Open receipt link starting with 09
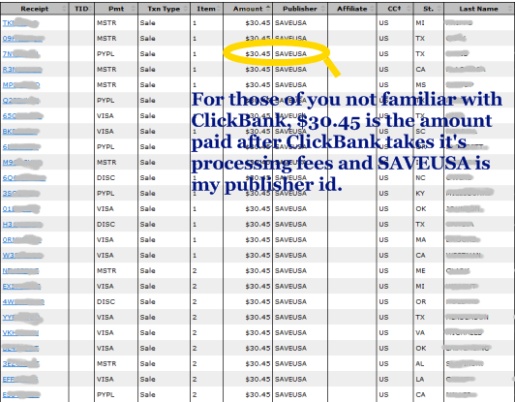This screenshot has width=515, height=402. click(23, 39)
